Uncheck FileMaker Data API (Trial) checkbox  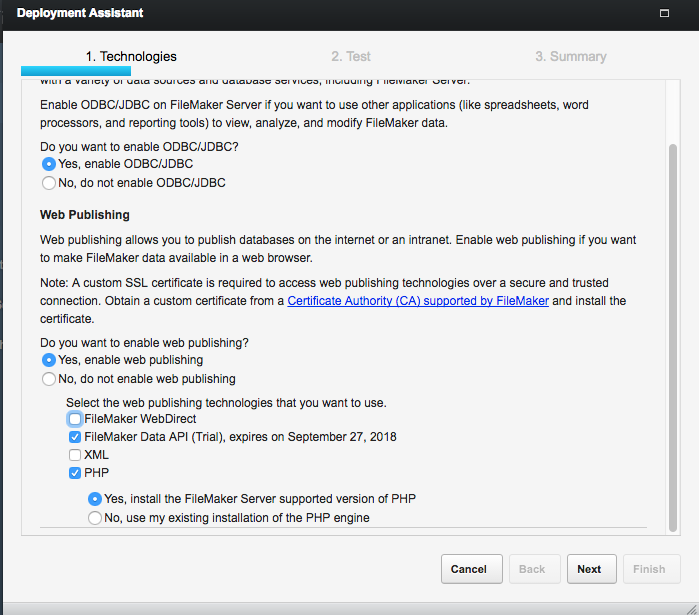pyautogui.click(x=75, y=437)
